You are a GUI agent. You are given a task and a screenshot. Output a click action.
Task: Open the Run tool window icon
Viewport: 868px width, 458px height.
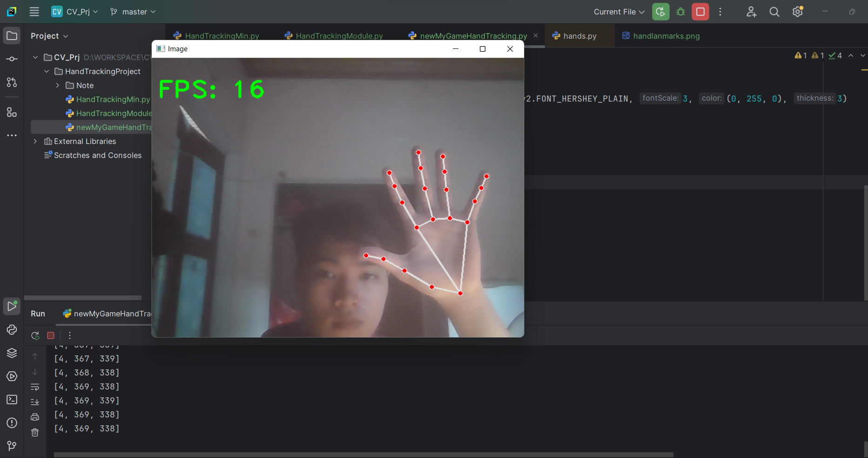pos(12,306)
